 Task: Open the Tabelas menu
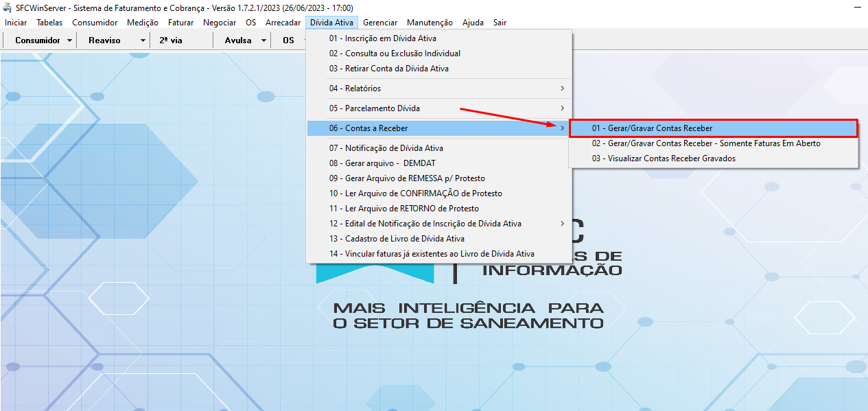(49, 22)
